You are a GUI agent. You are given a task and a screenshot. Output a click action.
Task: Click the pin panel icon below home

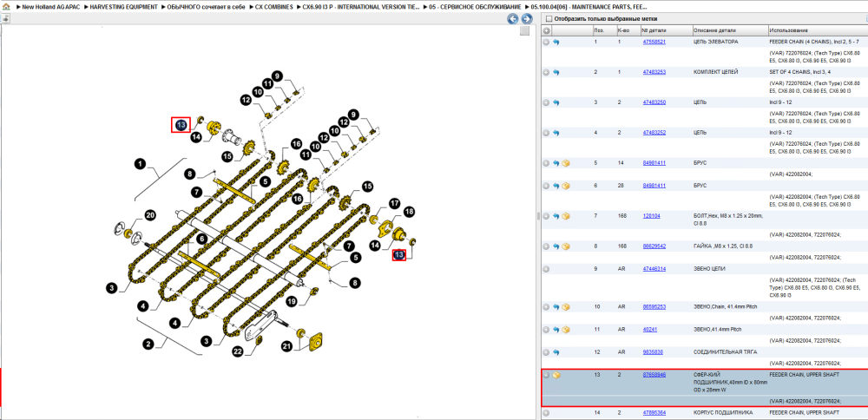tap(5, 18)
